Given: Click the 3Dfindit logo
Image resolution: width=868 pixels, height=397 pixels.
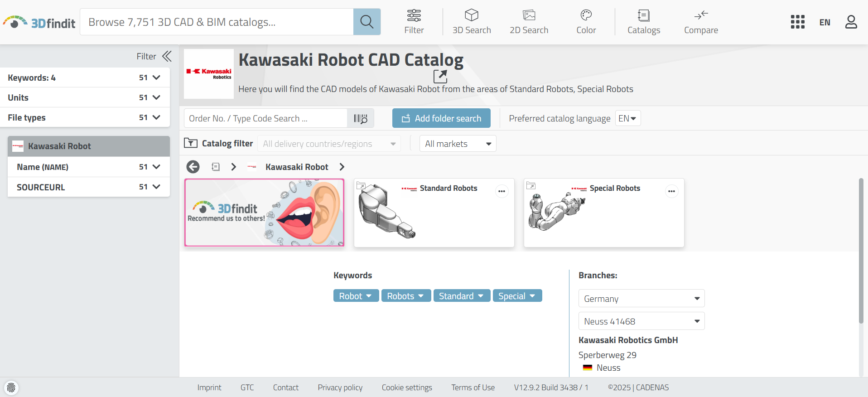Looking at the screenshot, I should click(39, 22).
